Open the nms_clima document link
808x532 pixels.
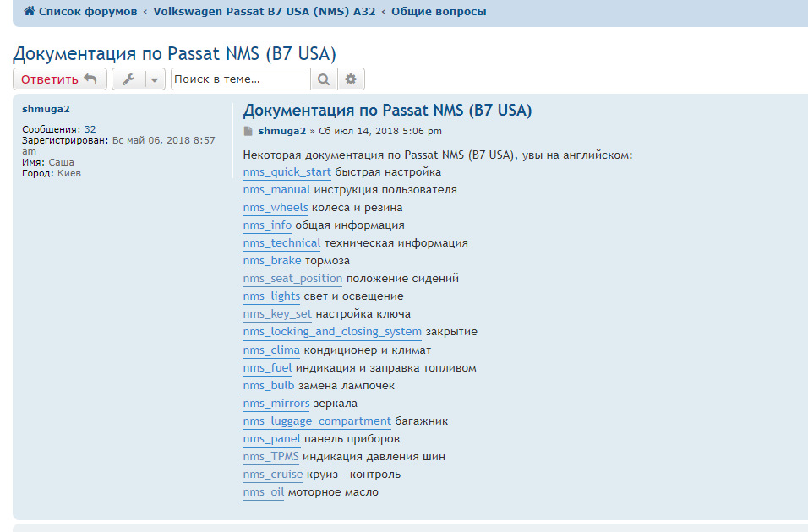[271, 350]
